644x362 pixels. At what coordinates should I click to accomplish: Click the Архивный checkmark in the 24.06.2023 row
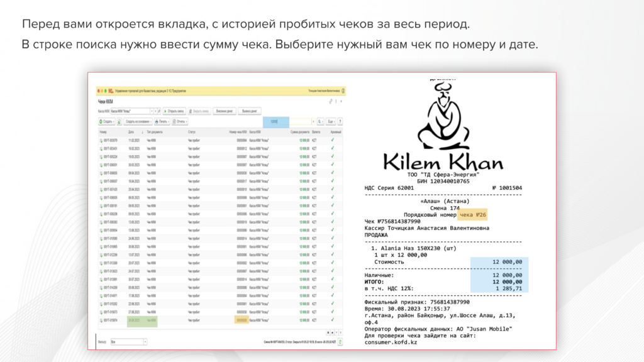pos(332,238)
